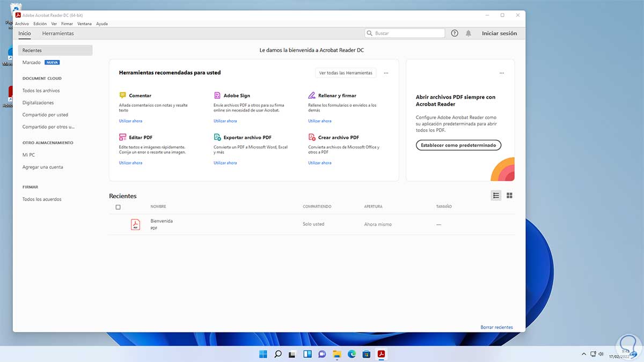
Task: Select the Rellenar y firmar pen icon
Action: (x=312, y=95)
